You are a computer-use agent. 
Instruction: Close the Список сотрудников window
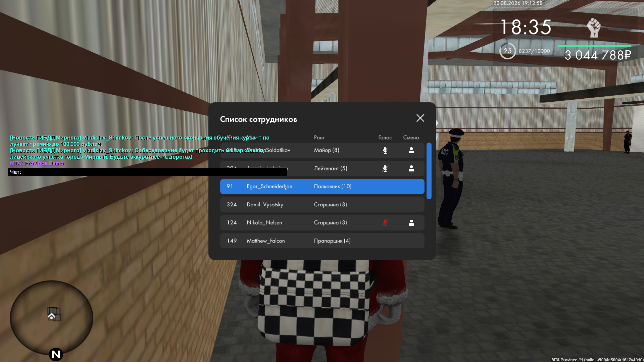pyautogui.click(x=420, y=118)
